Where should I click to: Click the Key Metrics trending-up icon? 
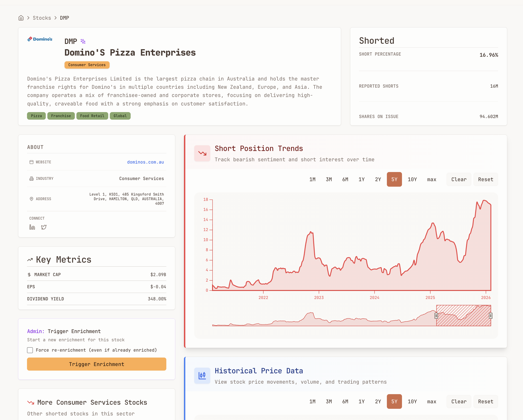[30, 260]
